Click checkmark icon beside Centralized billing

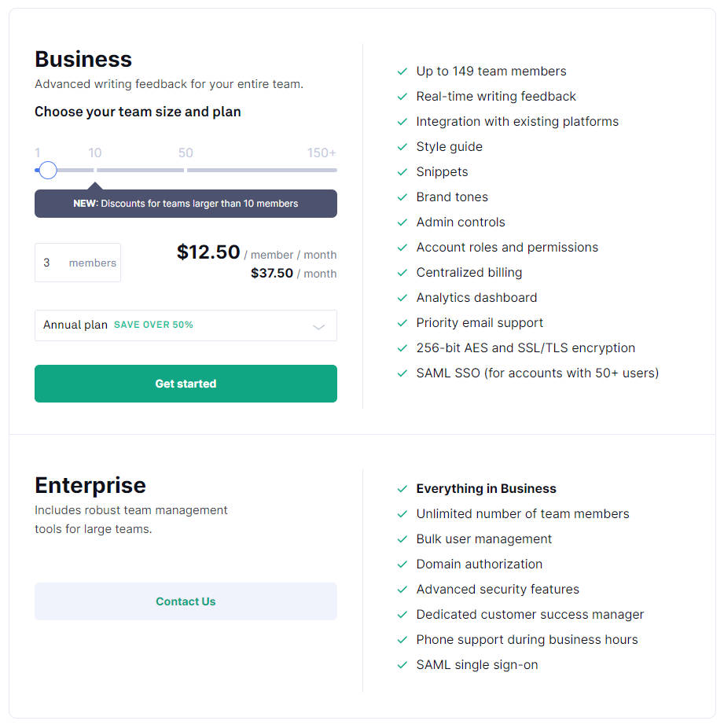point(402,273)
